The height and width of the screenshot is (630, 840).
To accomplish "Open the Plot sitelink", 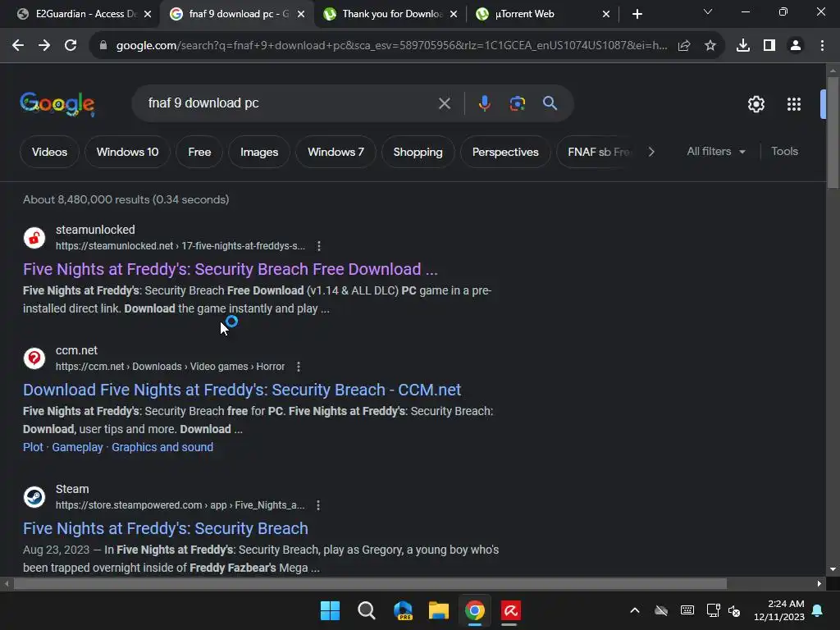I will click(x=33, y=447).
